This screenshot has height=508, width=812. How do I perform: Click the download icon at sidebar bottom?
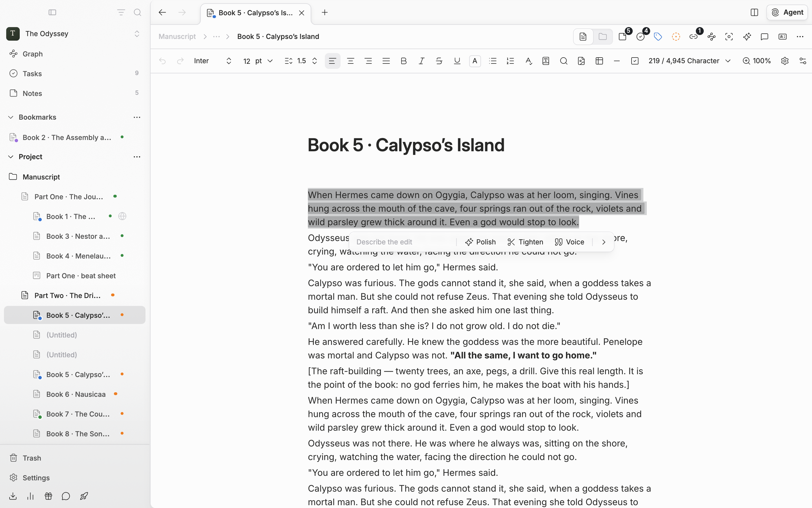13,496
